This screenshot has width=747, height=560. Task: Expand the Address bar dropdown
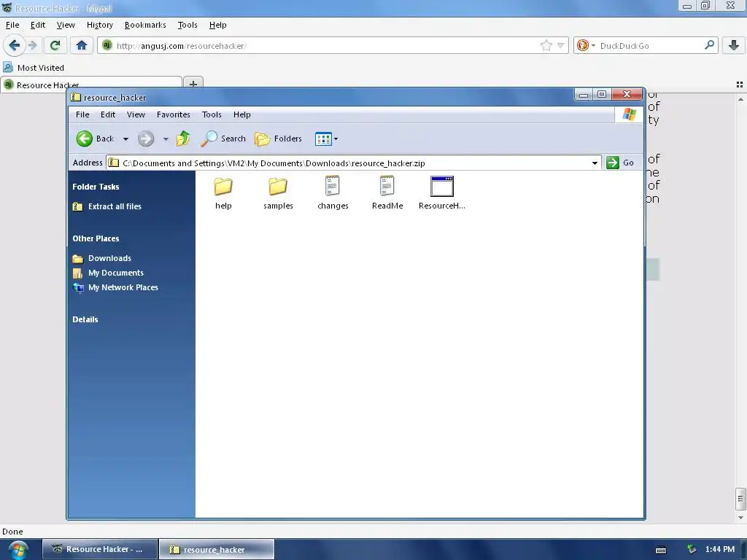(595, 163)
